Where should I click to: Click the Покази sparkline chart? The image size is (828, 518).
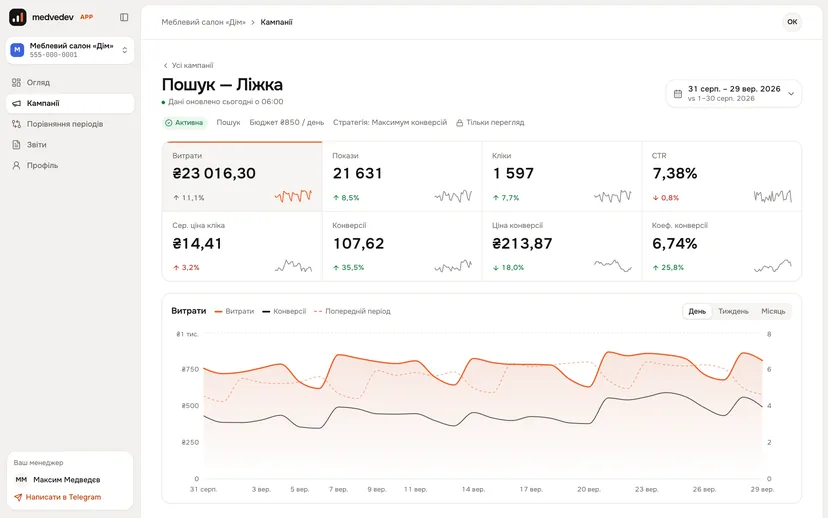tap(453, 196)
